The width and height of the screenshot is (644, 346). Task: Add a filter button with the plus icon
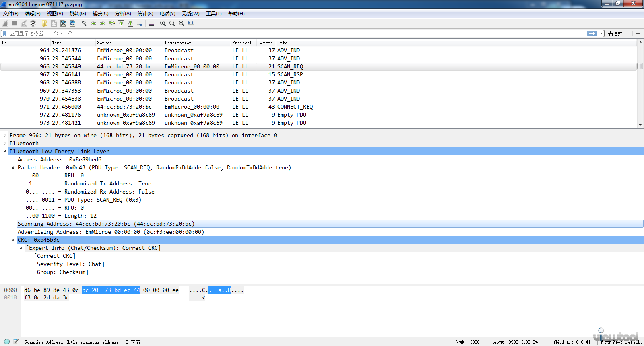pyautogui.click(x=638, y=33)
